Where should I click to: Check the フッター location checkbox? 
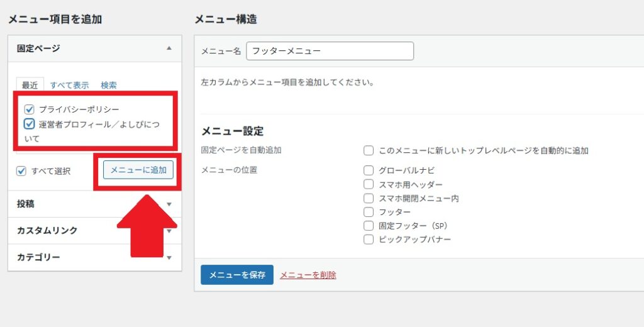(369, 212)
